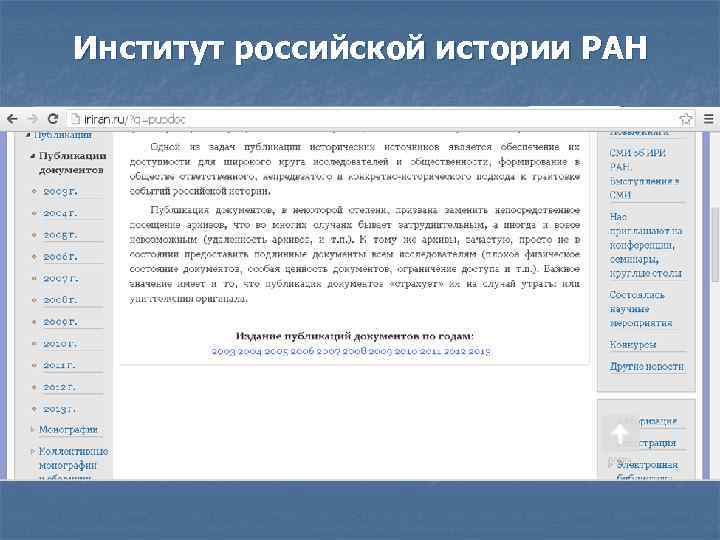Image resolution: width=720 pixels, height=540 pixels.
Task: Click heading Издание публикаций документов по годам
Action: tap(354, 336)
